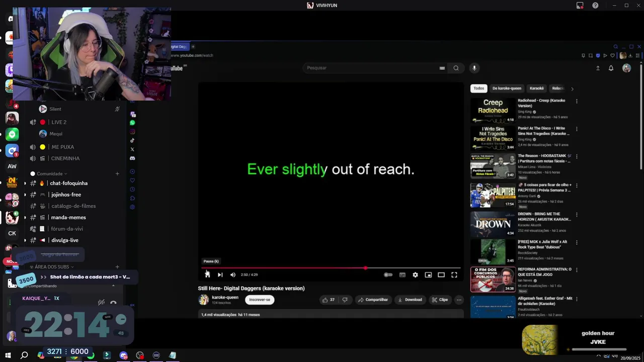The image size is (644, 362).
Task: Open Instagram in the browser sidebar
Action: pyautogui.click(x=132, y=132)
